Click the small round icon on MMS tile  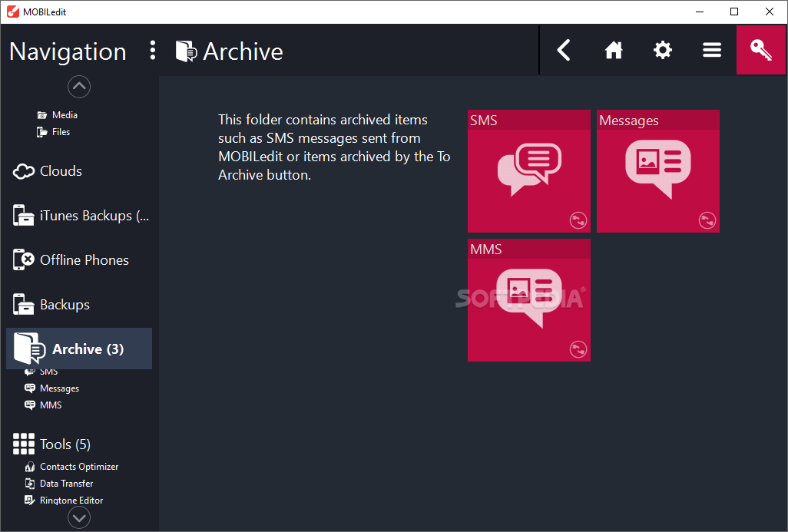point(578,349)
